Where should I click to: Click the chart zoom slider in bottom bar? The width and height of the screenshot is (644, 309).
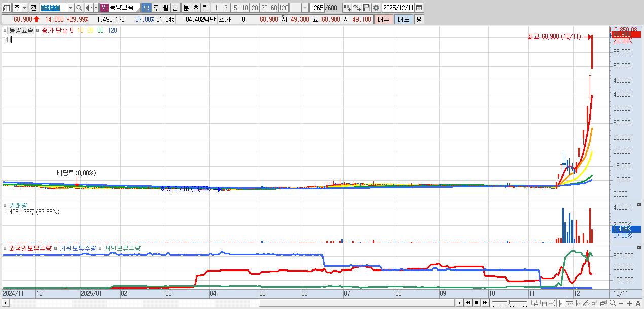click(510, 303)
